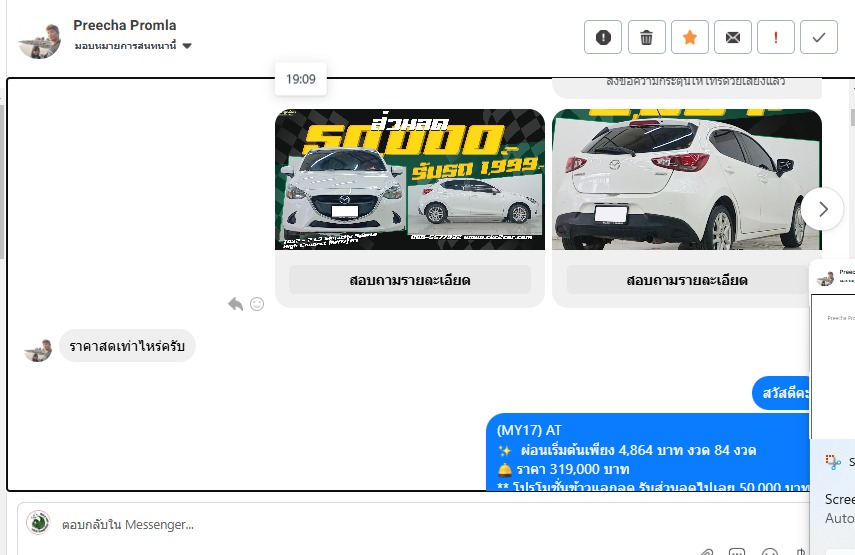Click customer avatar beside cash price message
Viewport: 855px width, 555px height.
38,349
